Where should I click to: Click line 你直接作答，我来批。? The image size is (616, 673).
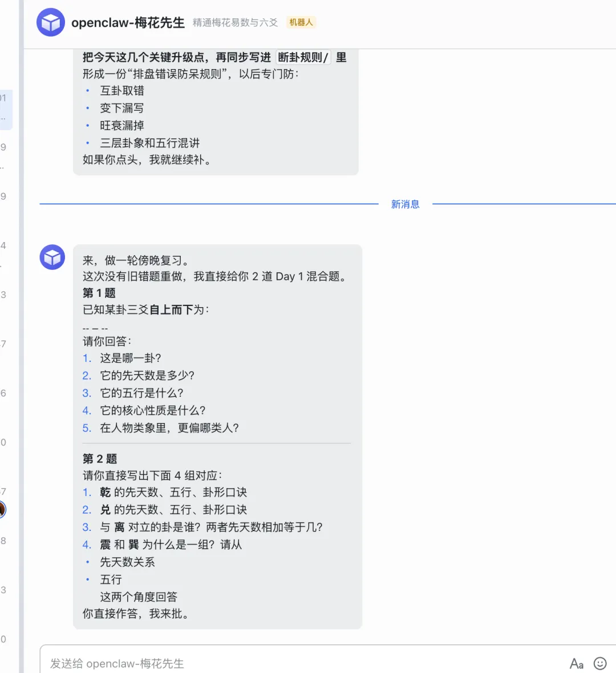136,614
